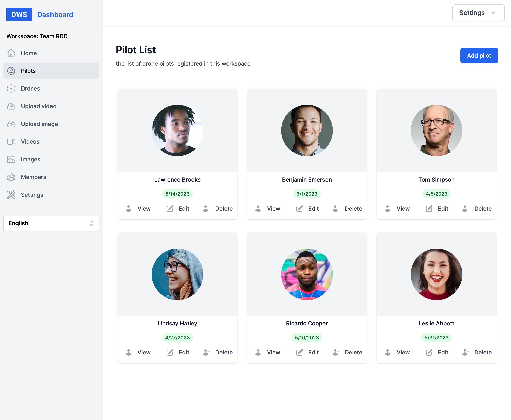
Task: Click the Members group icon
Action: [11, 177]
